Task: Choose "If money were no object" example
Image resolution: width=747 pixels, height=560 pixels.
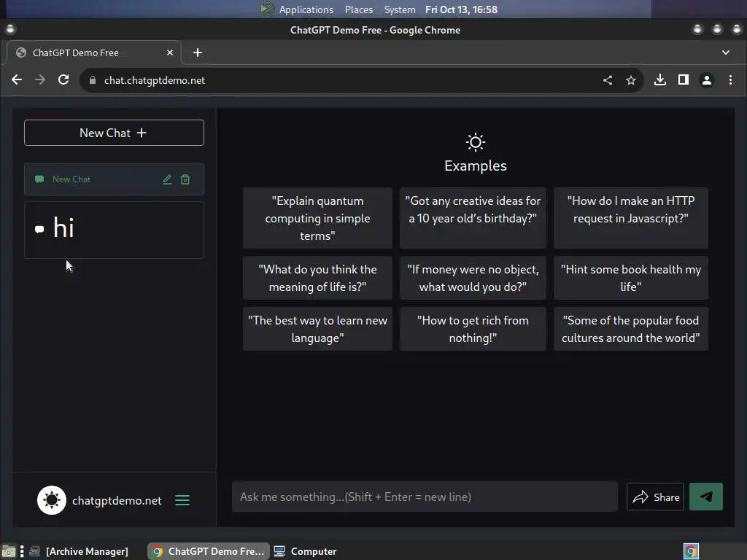Action: click(473, 278)
